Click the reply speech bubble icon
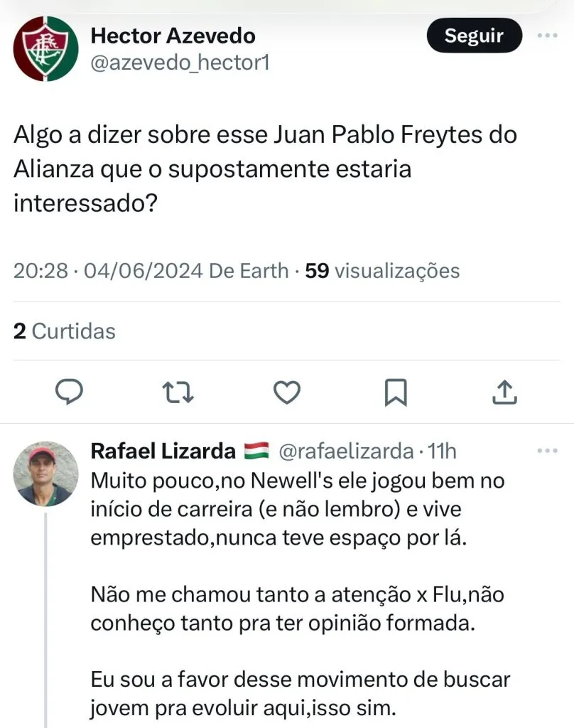 70,392
